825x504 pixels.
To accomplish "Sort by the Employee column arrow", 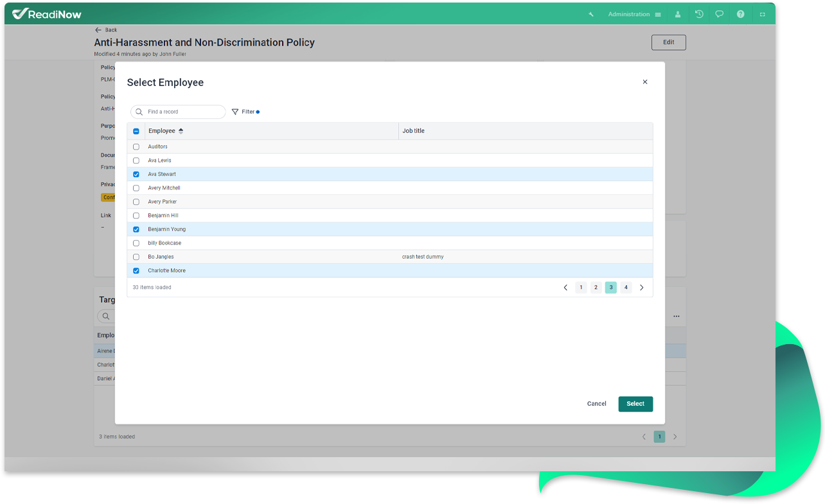I will coord(181,131).
